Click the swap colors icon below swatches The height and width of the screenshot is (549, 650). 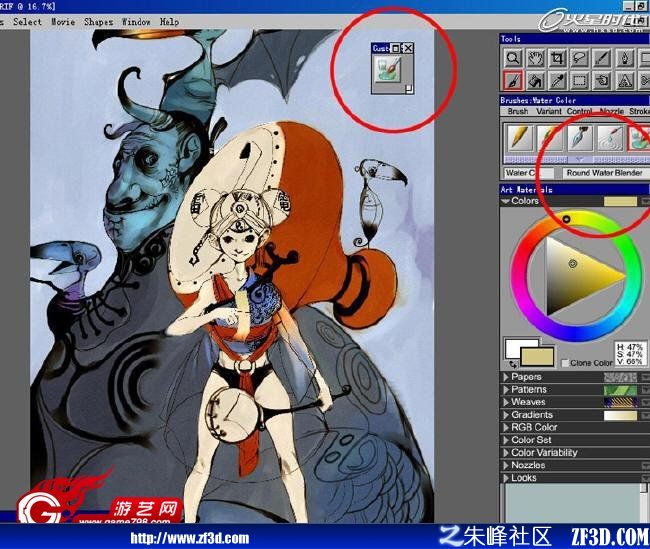click(514, 364)
